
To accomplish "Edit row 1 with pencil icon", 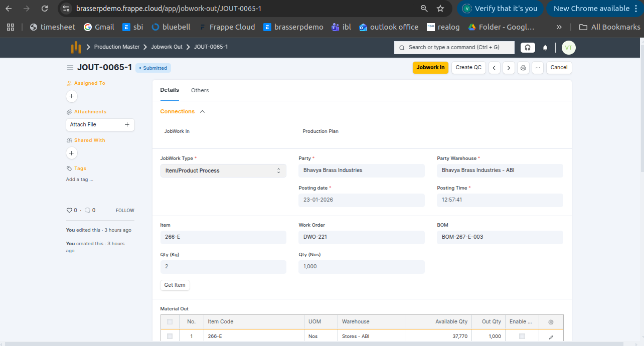I will [x=551, y=337].
